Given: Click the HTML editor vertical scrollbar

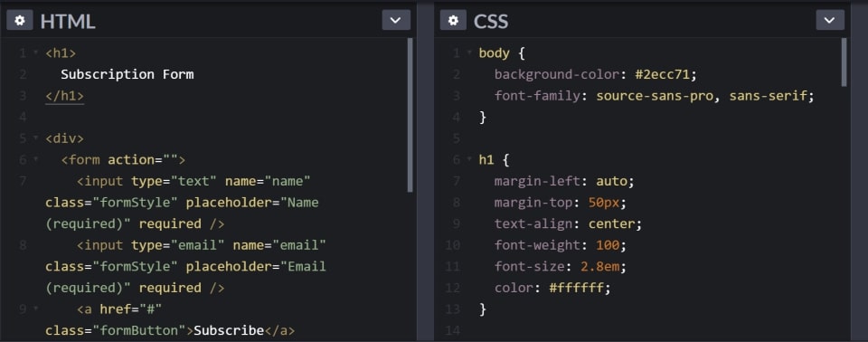Looking at the screenshot, I should click(x=410, y=115).
